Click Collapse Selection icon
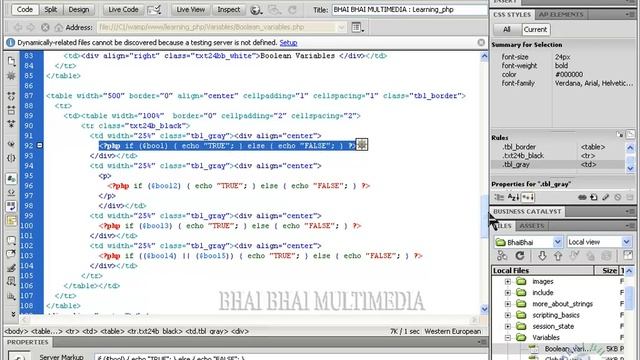 (x=11, y=109)
